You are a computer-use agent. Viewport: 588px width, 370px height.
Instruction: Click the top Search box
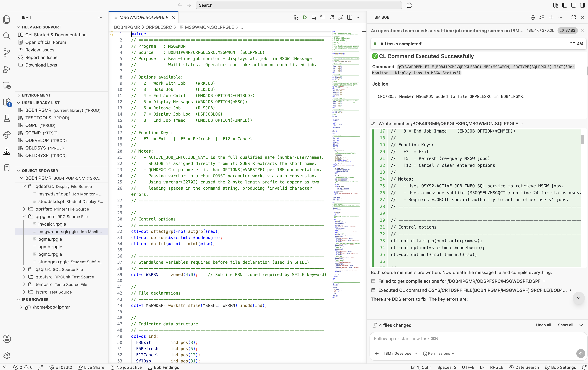(299, 5)
